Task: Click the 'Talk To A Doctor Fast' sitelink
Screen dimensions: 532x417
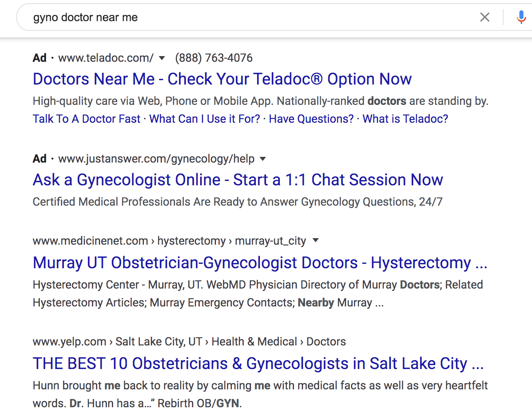Action: pyautogui.click(x=86, y=119)
